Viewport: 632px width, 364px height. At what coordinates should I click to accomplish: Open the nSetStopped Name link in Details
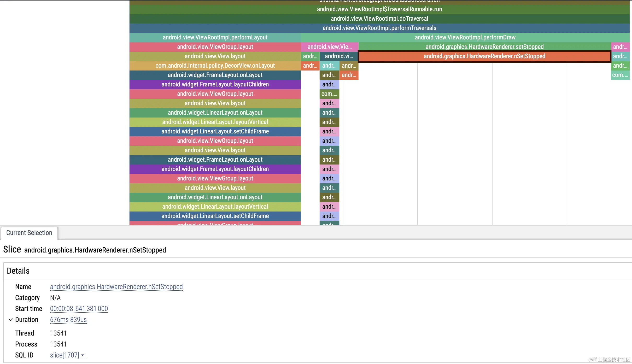click(116, 286)
